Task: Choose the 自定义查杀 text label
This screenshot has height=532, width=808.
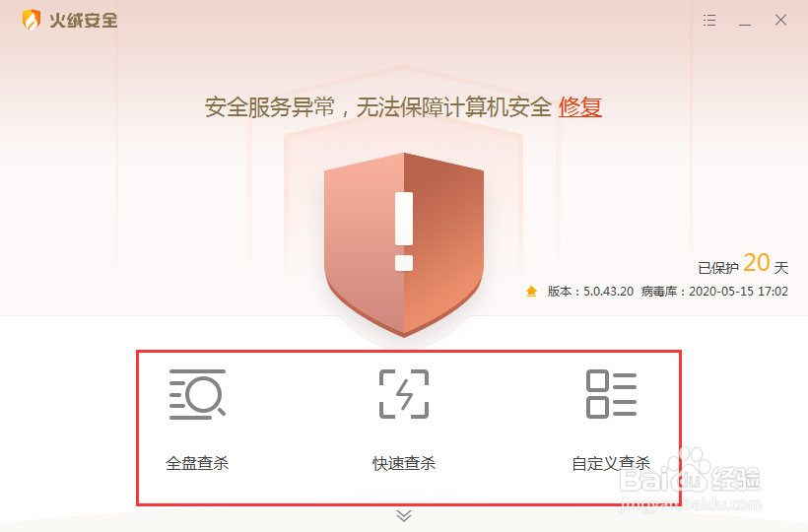Action: point(611,463)
